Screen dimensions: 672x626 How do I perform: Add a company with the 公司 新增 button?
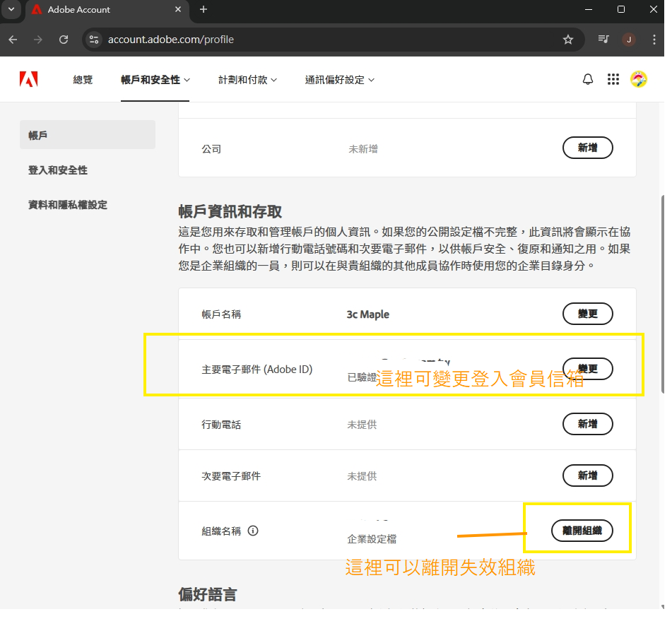point(588,148)
